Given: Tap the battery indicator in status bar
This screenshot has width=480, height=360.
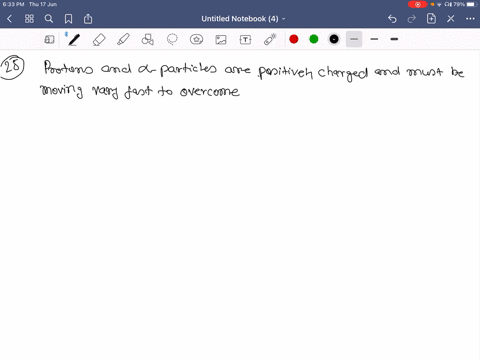Looking at the screenshot, I should pos(472,4).
